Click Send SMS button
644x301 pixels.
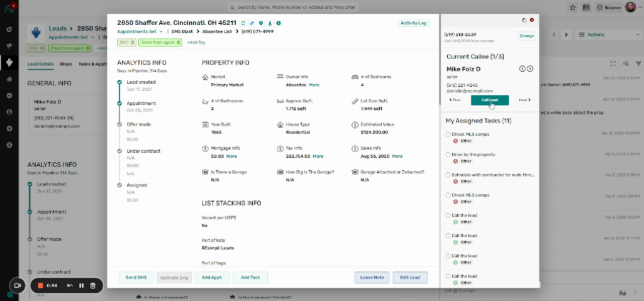click(x=136, y=278)
